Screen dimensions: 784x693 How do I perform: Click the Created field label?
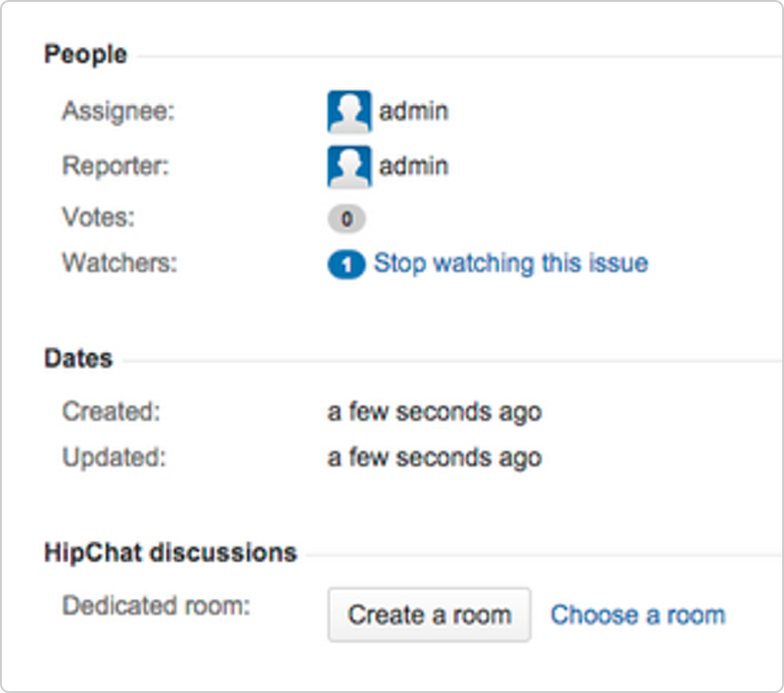(111, 412)
